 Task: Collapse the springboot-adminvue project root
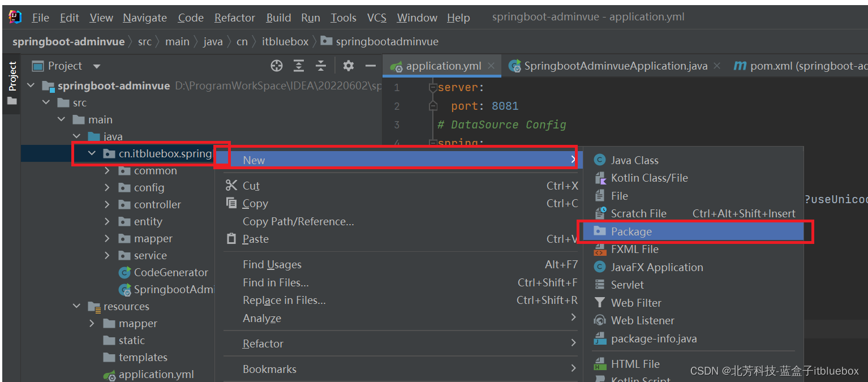(31, 85)
